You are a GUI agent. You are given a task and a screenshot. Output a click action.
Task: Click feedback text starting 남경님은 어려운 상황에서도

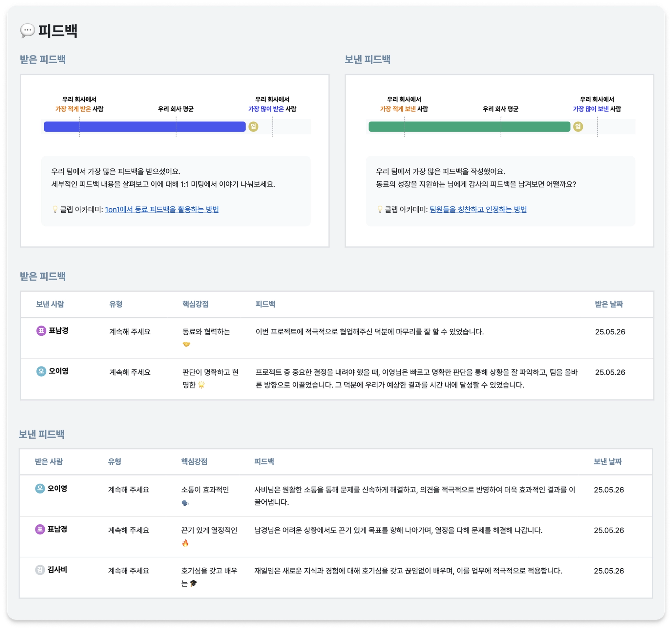(398, 530)
